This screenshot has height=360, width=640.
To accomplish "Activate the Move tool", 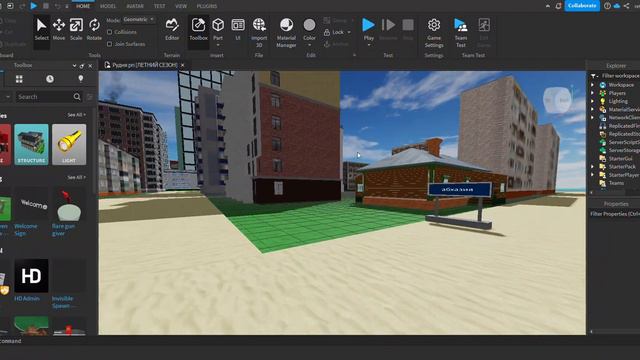I will [59, 29].
